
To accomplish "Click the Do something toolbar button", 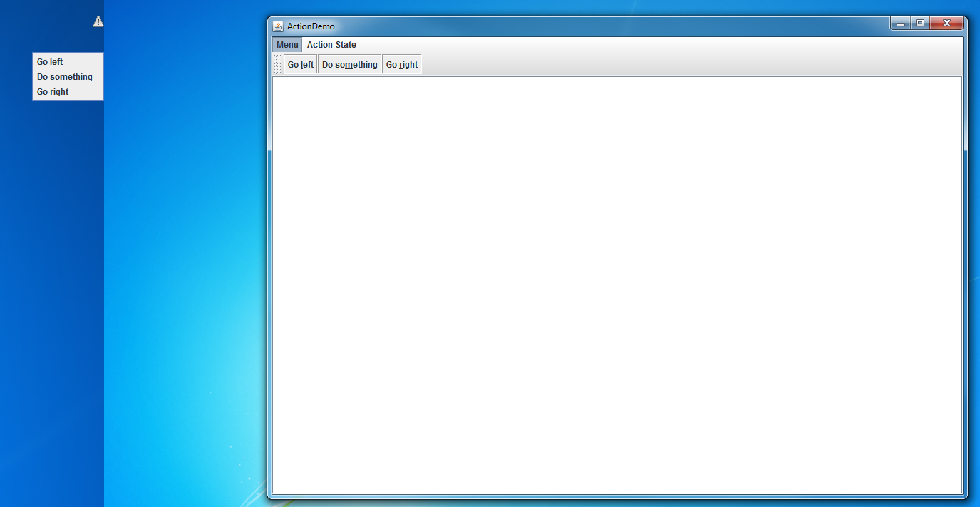I will [349, 64].
